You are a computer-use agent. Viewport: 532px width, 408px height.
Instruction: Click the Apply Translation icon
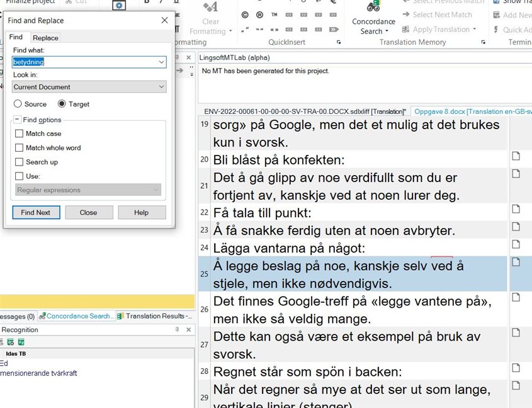(x=405, y=29)
